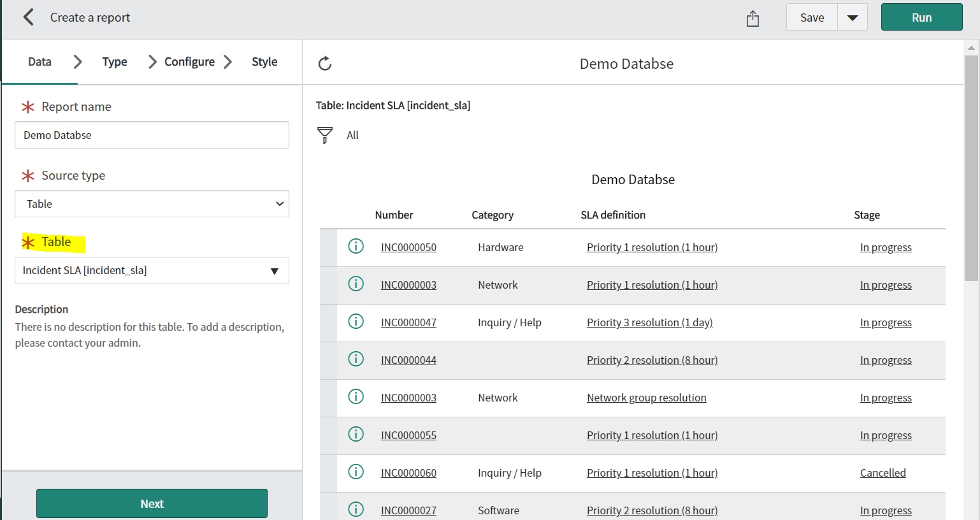
Task: Click the Run button
Action: (x=921, y=17)
